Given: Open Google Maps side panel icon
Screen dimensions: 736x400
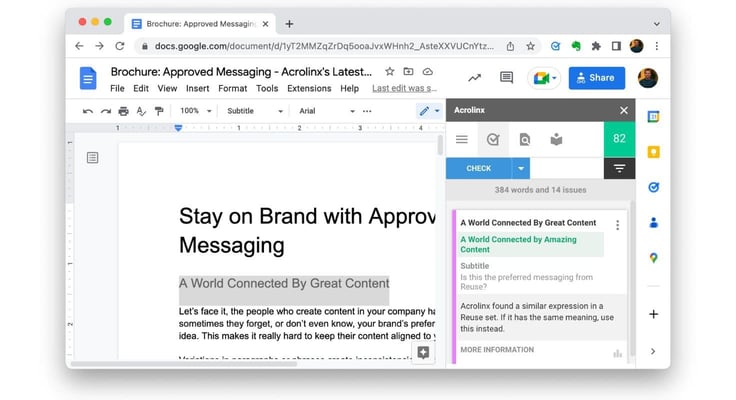Looking at the screenshot, I should [x=653, y=258].
